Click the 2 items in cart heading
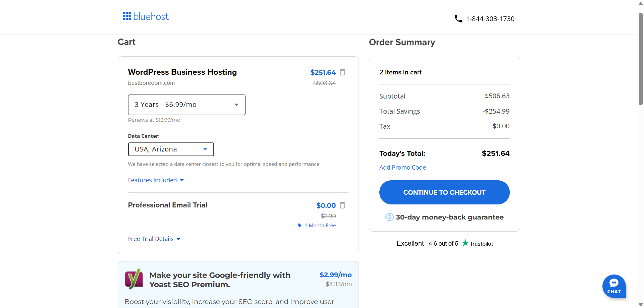This screenshot has width=644, height=308. 400,72
